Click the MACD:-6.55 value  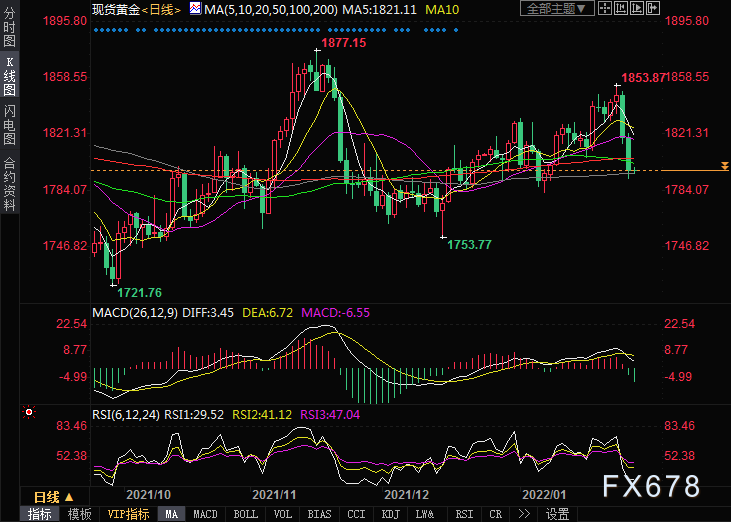click(336, 312)
